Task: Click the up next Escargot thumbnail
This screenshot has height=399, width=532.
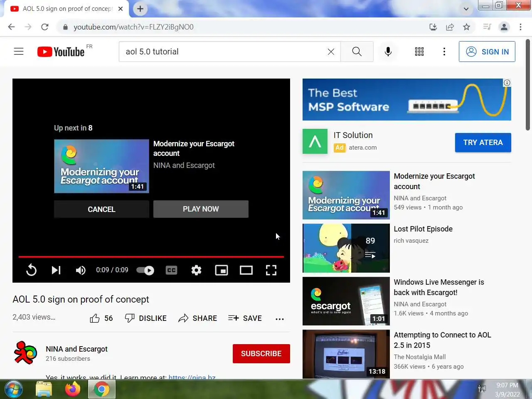Action: coord(101,166)
